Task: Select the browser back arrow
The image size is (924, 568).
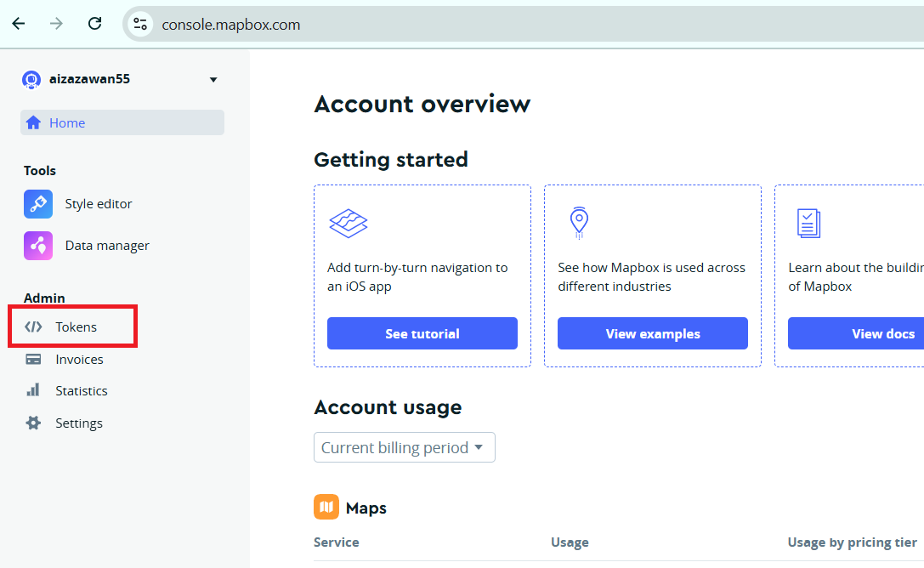Action: [18, 24]
